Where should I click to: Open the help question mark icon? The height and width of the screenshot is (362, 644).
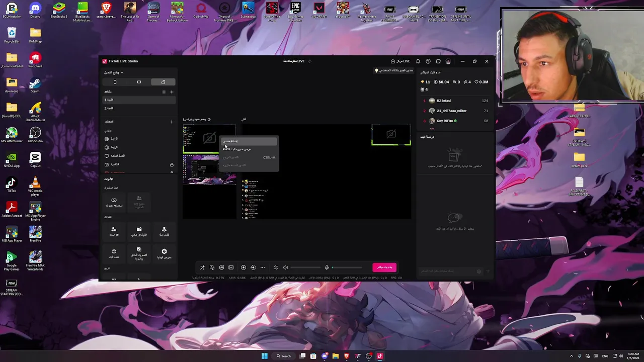click(428, 61)
